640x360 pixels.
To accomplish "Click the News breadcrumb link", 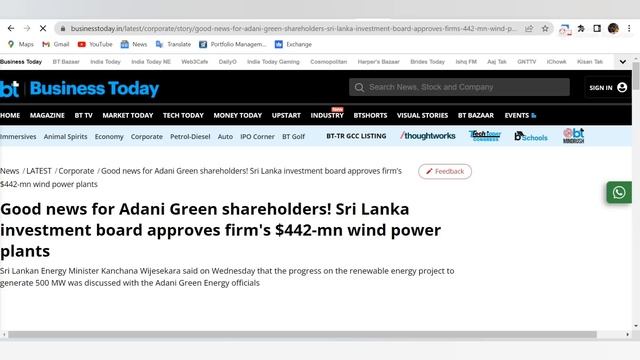I will (10, 171).
